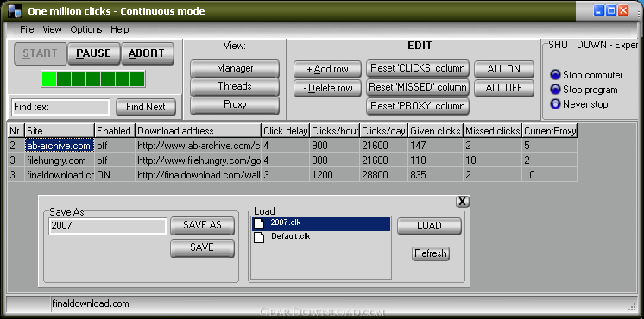The width and height of the screenshot is (644, 319).
Task: Click the Nr column header
Action: pyautogui.click(x=16, y=131)
